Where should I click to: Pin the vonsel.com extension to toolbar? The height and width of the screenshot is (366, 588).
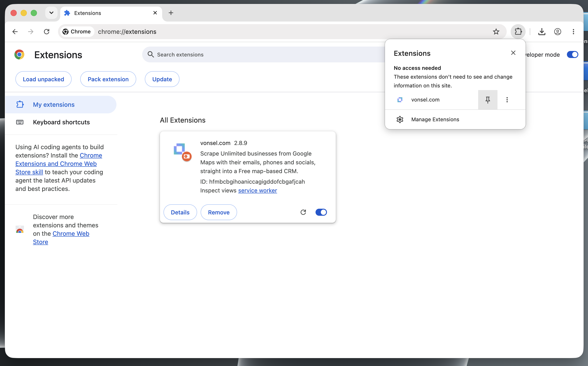[488, 100]
